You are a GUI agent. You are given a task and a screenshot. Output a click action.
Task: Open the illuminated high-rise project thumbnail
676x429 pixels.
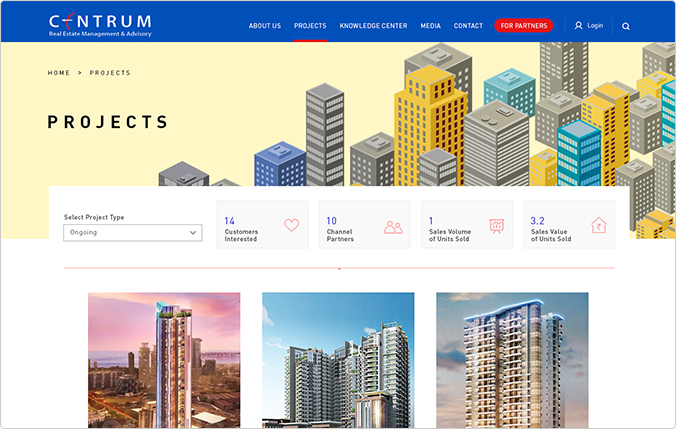pyautogui.click(x=512, y=360)
